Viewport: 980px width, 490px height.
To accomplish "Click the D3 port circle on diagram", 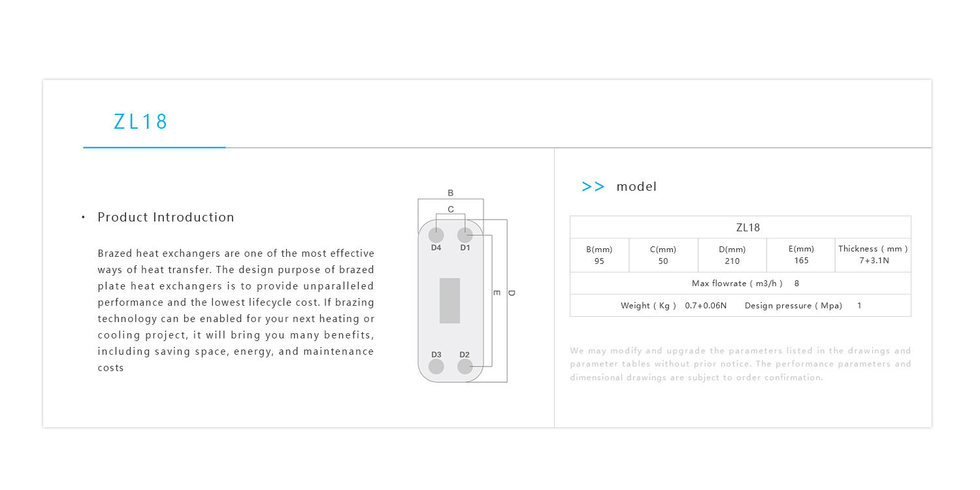I will 436,367.
